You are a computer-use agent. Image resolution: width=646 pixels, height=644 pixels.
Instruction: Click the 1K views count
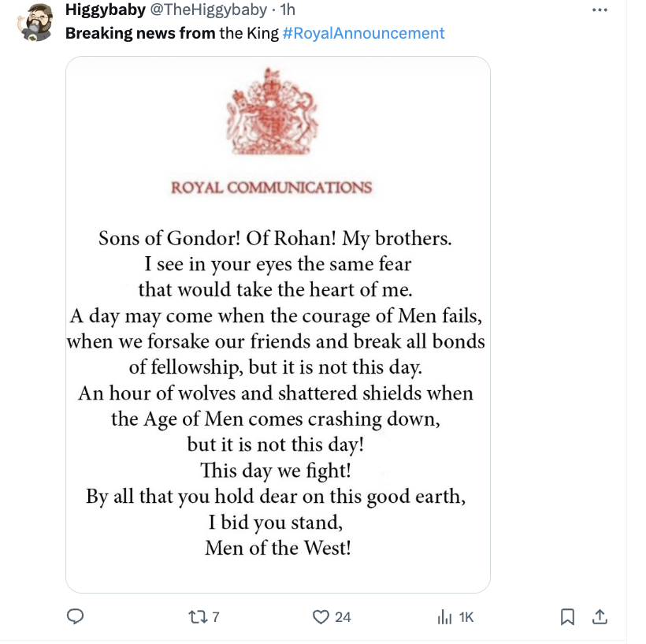point(465,618)
